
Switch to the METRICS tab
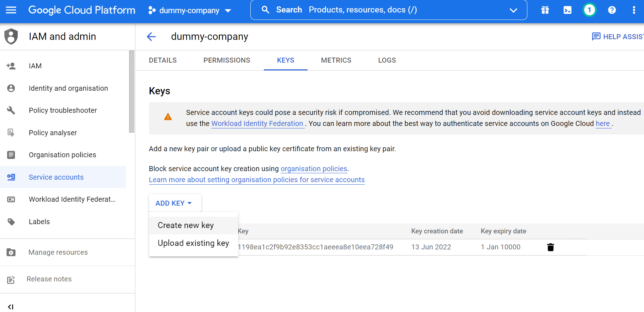coord(336,60)
